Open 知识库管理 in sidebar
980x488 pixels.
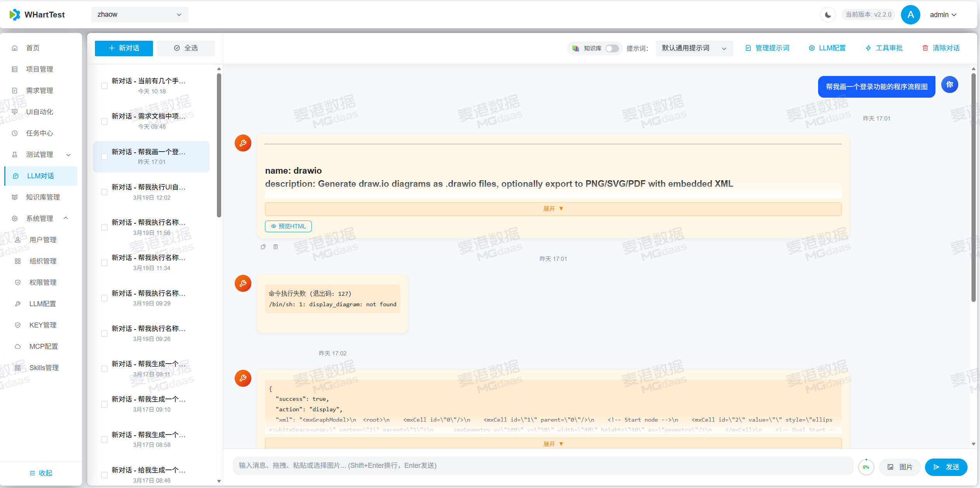click(43, 197)
